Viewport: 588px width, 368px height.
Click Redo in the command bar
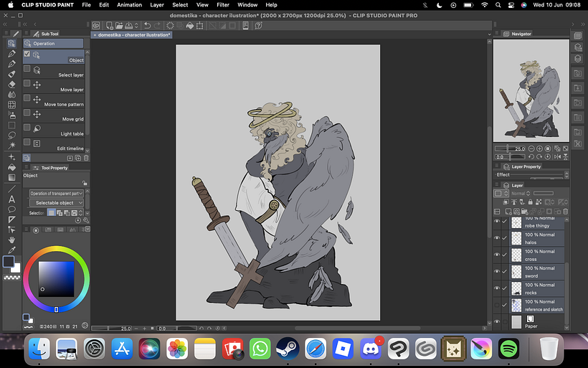click(157, 26)
